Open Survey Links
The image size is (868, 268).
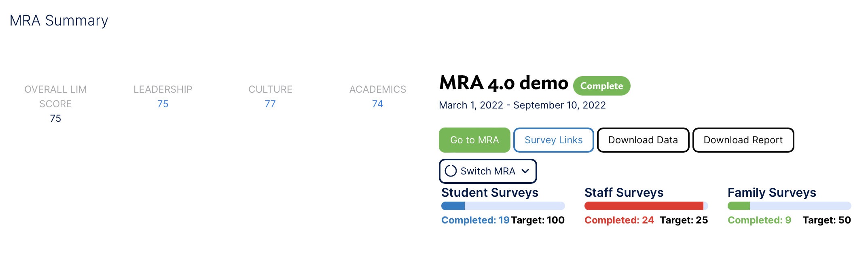point(553,140)
